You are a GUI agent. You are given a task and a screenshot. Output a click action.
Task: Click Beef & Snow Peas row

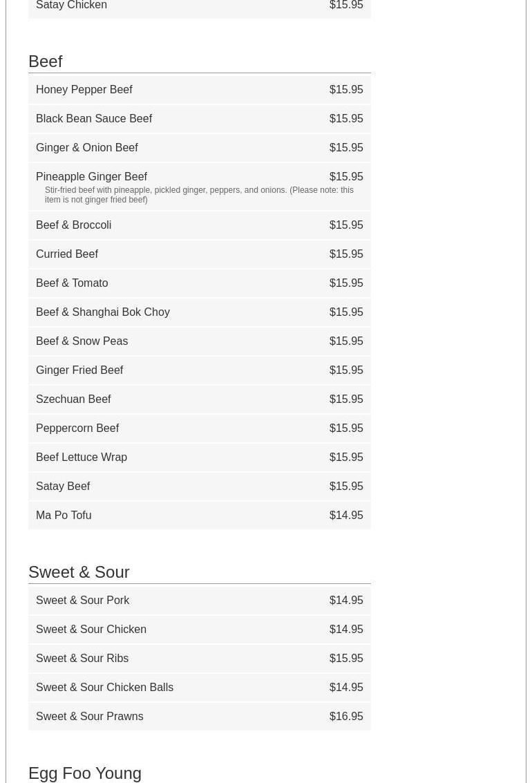click(82, 341)
